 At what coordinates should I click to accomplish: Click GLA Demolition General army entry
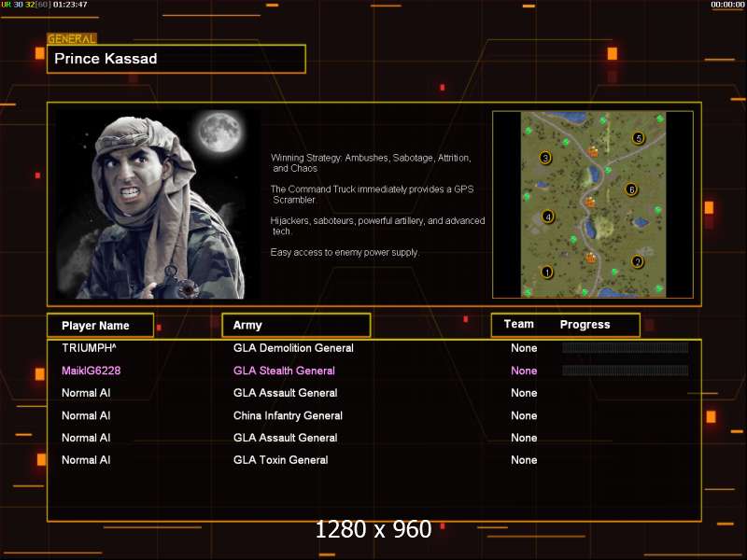click(x=293, y=348)
